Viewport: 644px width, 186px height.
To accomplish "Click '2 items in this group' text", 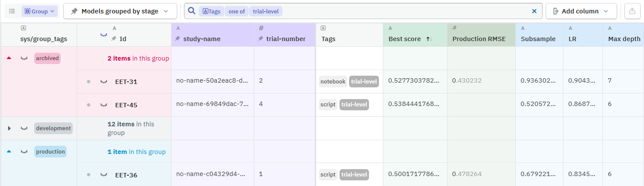I will click(138, 58).
